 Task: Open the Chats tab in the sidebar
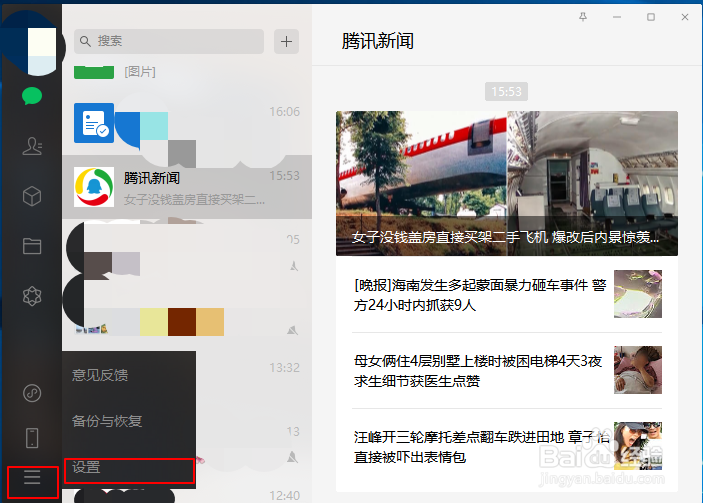32,96
